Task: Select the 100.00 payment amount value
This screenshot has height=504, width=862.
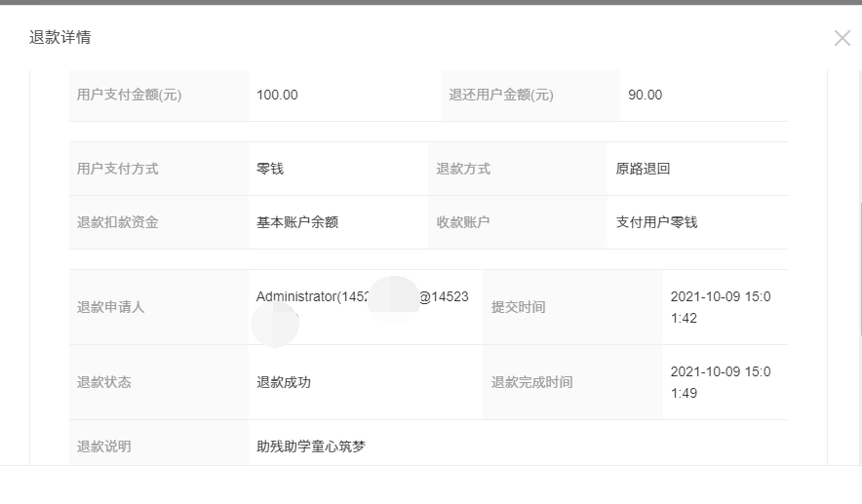Action: click(277, 95)
